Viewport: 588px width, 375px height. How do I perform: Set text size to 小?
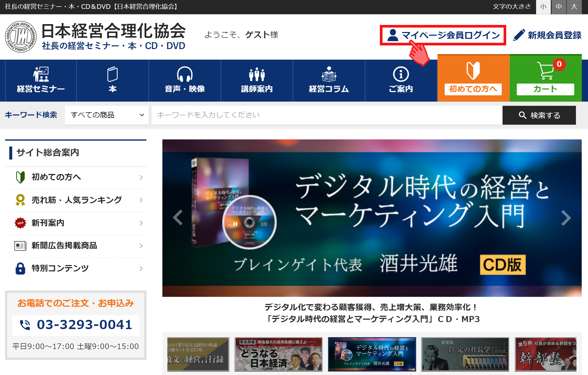pos(543,7)
